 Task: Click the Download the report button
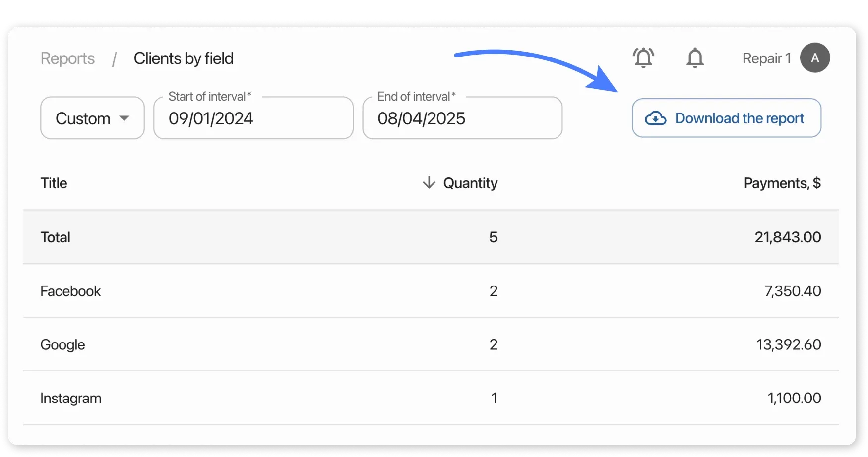pyautogui.click(x=726, y=118)
